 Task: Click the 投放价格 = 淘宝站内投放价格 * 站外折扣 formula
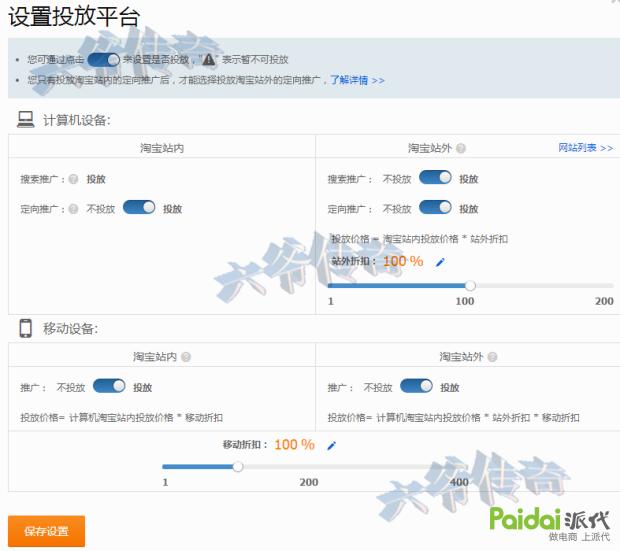click(420, 239)
